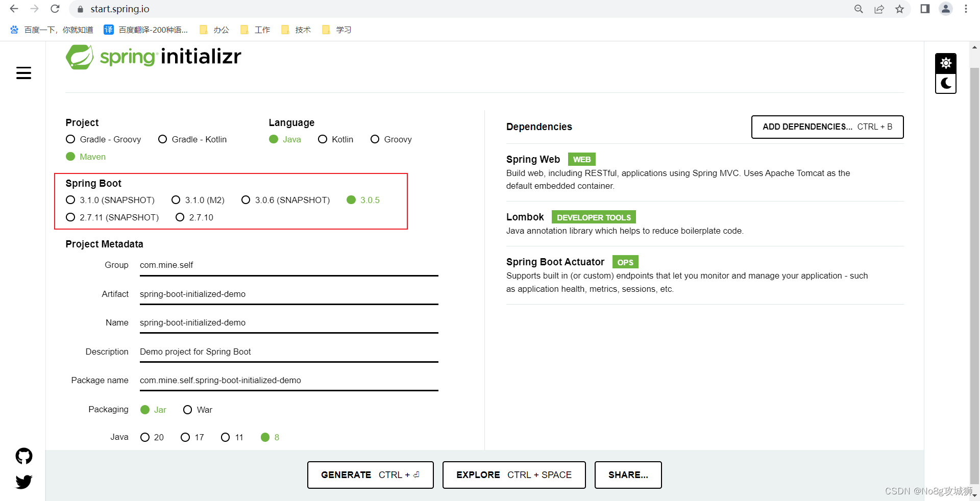Click the share page icon
The height and width of the screenshot is (501, 980).
[x=879, y=9]
